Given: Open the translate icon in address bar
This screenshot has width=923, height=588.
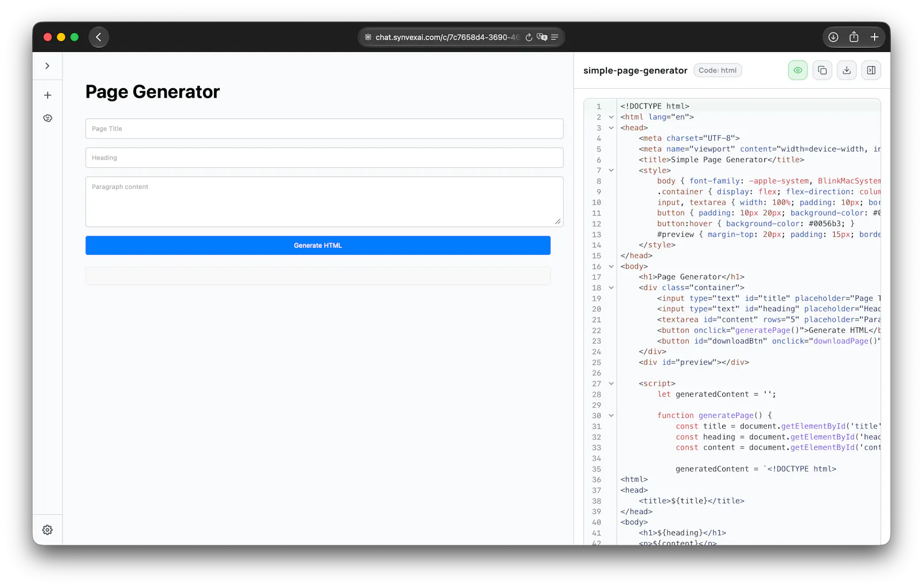Looking at the screenshot, I should tap(542, 37).
